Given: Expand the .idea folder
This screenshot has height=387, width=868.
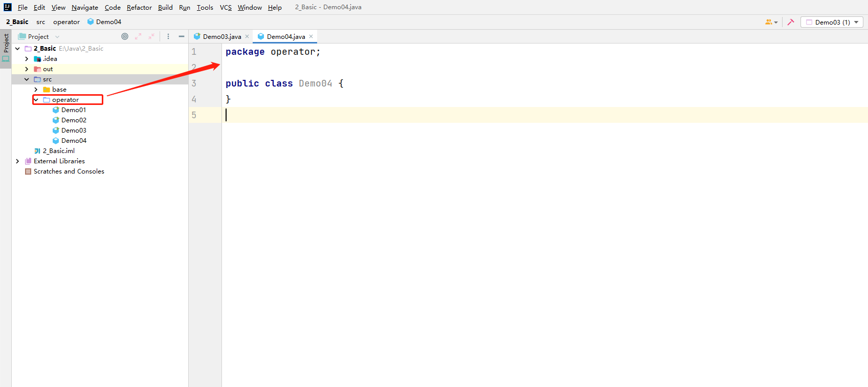Looking at the screenshot, I should [x=27, y=59].
